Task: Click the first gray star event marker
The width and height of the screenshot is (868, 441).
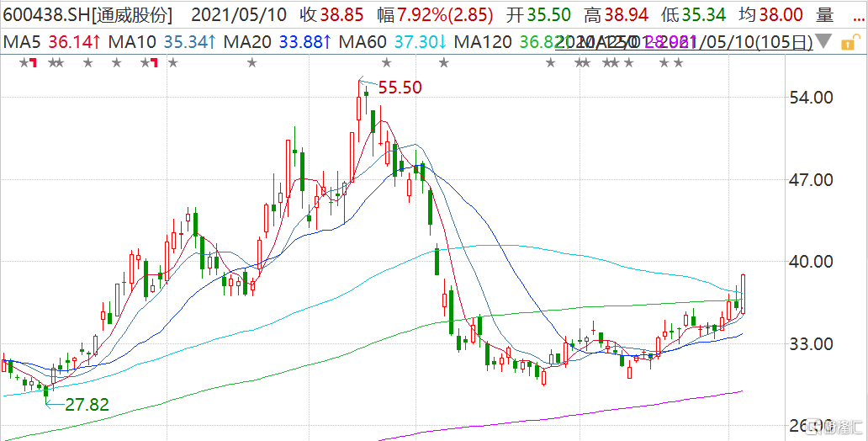Action: click(24, 63)
